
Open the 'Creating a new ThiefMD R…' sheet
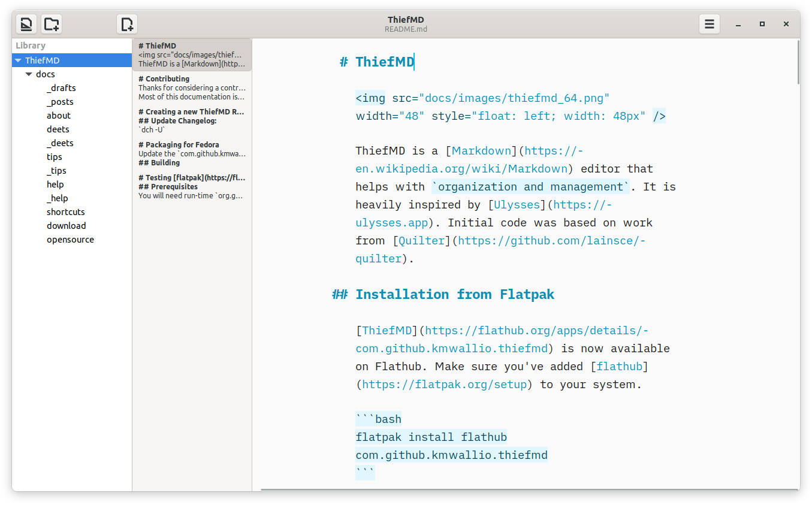point(192,120)
